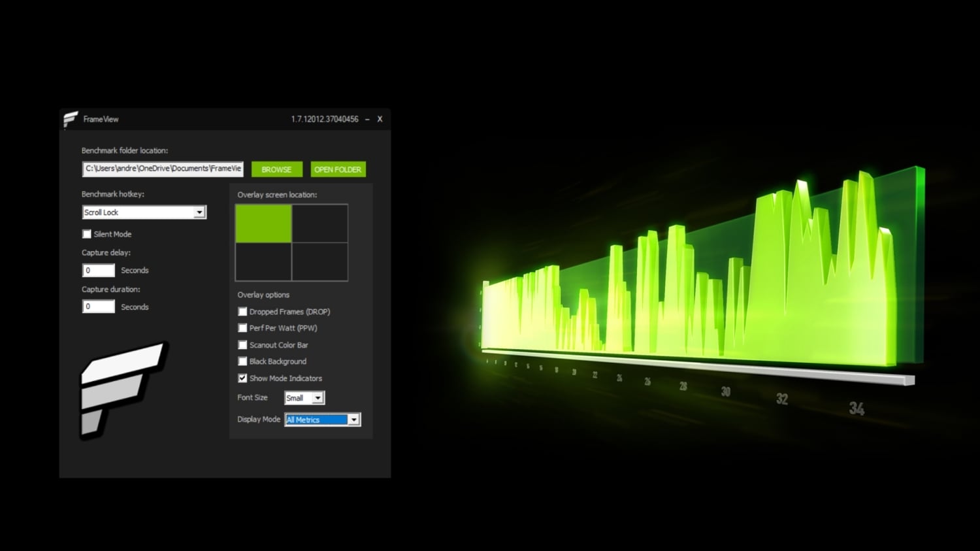Viewport: 980px width, 551px height.
Task: Click the FrameView logo in title bar
Action: click(x=71, y=119)
